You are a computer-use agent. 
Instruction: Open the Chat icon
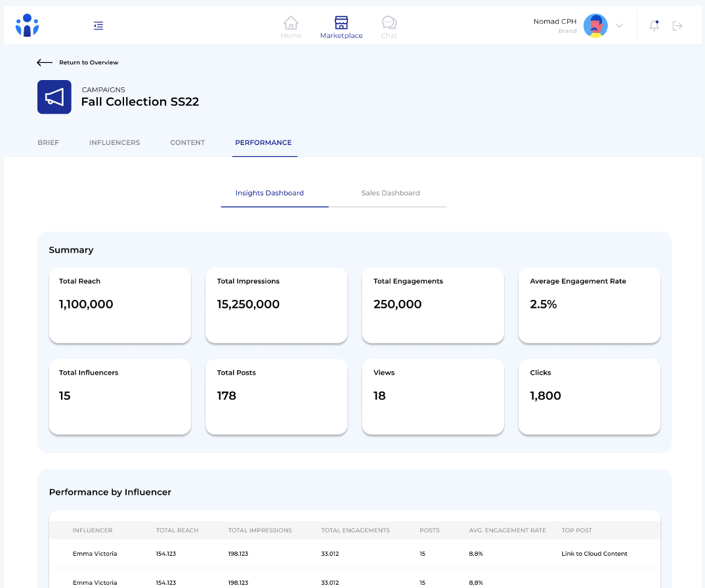point(389,23)
